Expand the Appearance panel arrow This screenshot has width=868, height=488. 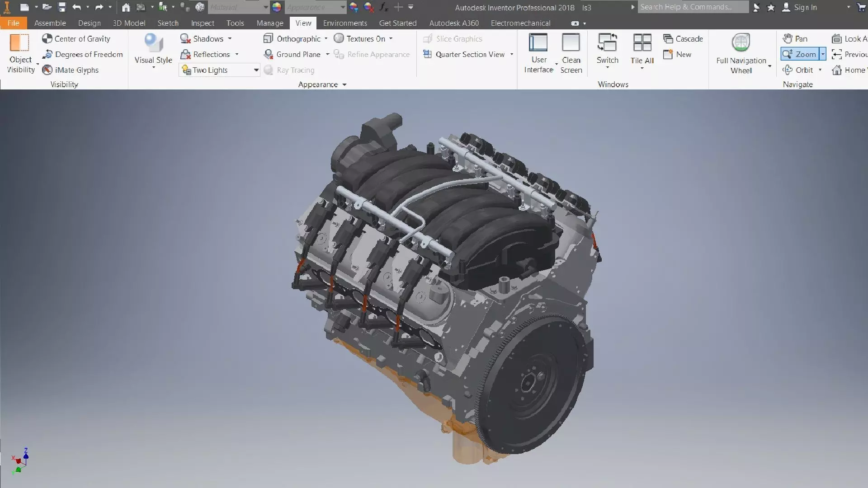click(344, 84)
